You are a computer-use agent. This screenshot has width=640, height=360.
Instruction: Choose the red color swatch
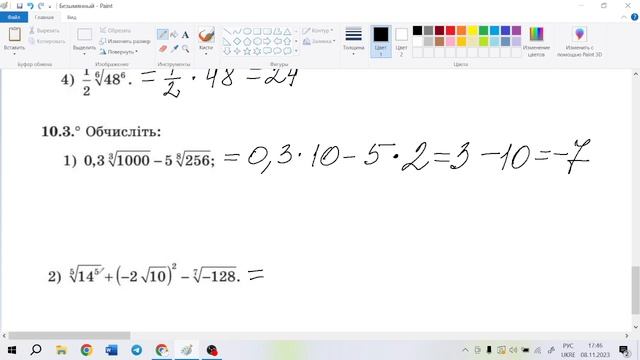coord(450,31)
